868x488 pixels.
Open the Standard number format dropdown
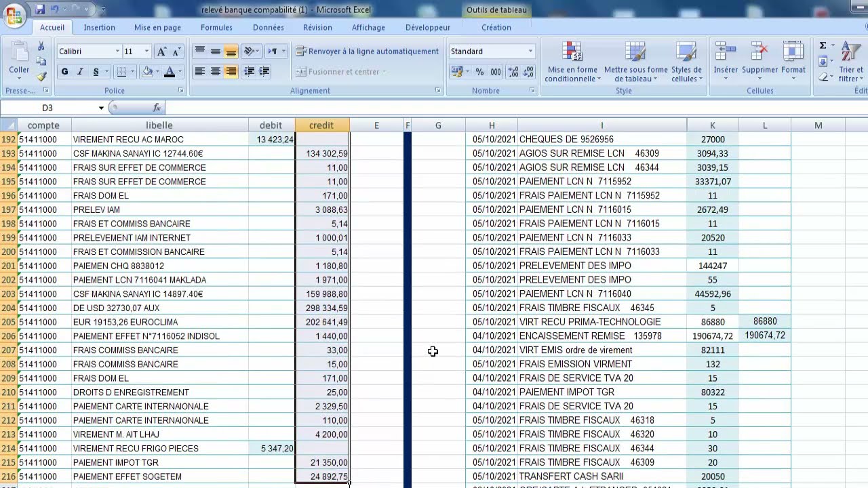click(x=530, y=52)
